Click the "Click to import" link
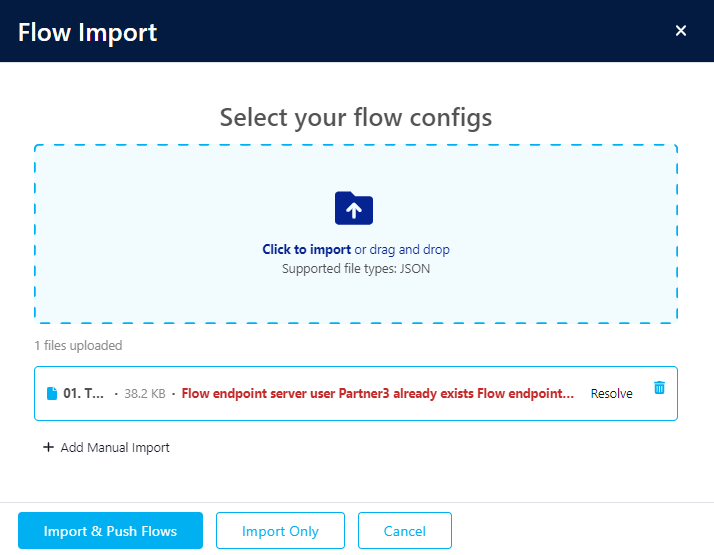Image resolution: width=714 pixels, height=555 pixels. pos(306,250)
